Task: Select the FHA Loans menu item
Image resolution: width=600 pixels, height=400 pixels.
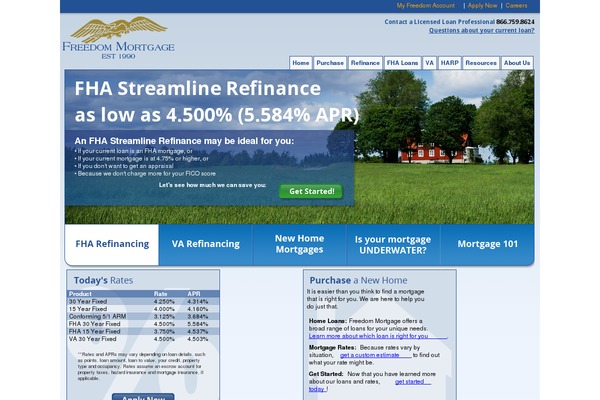Action: coord(402,63)
